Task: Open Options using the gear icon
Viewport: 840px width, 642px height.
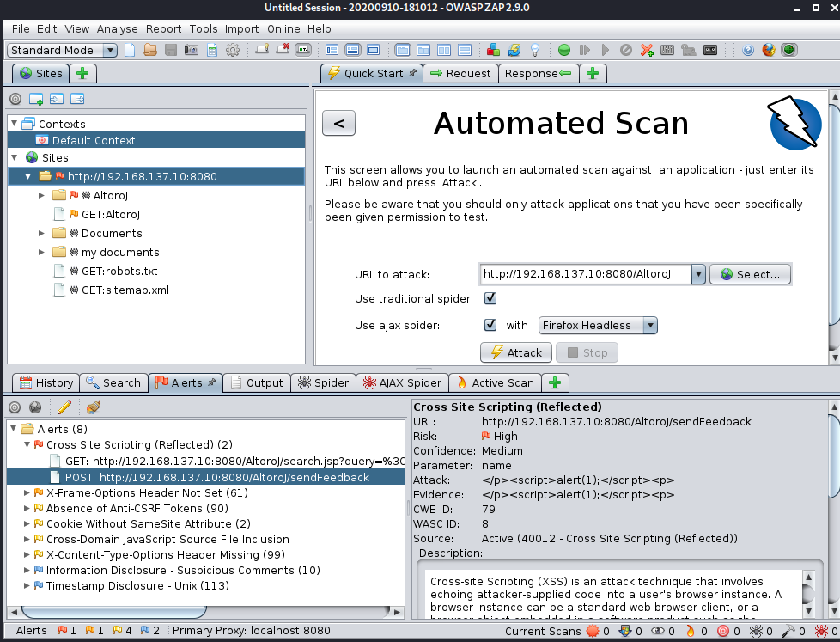Action: [x=233, y=50]
